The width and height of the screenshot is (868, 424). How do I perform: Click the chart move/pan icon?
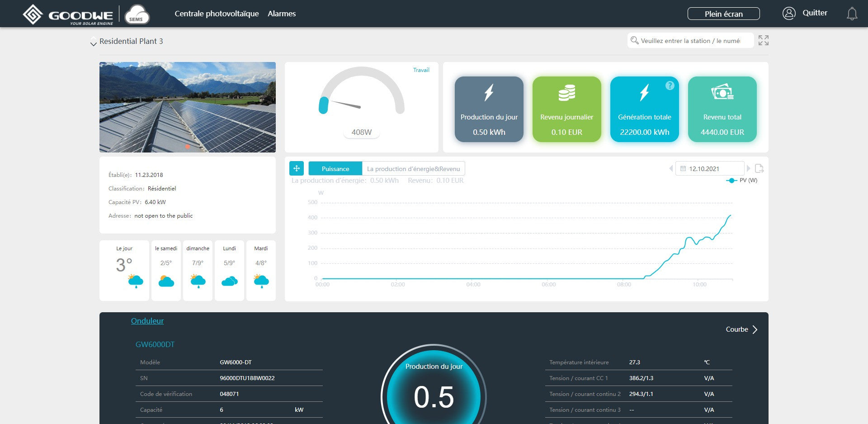click(x=297, y=168)
